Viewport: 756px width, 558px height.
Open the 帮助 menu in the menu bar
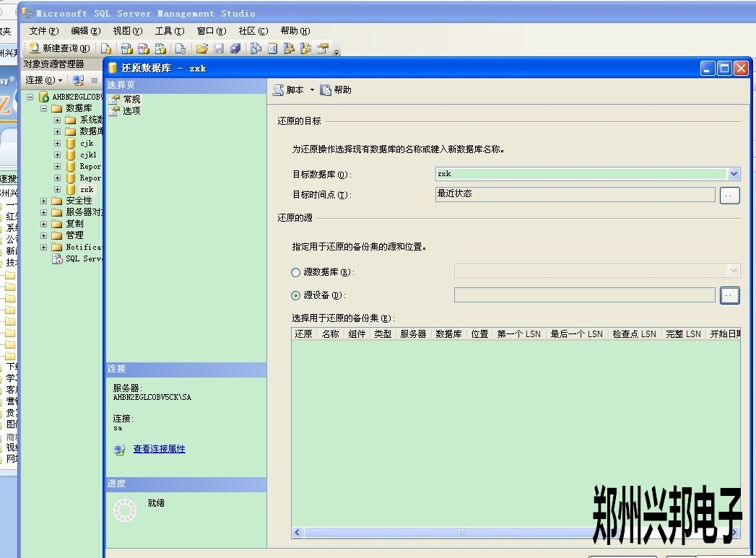coord(295,31)
